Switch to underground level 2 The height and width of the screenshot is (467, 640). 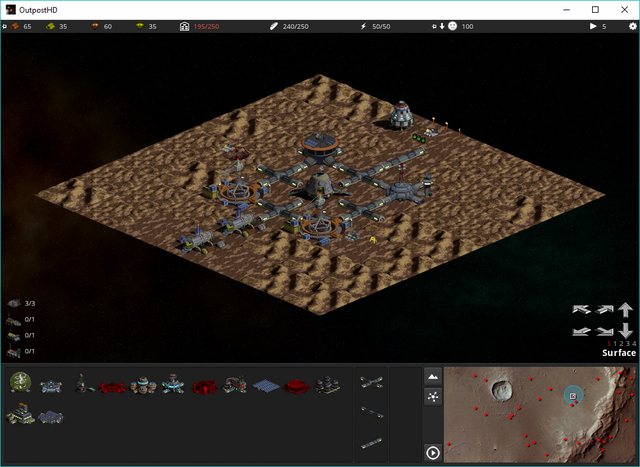(622, 344)
